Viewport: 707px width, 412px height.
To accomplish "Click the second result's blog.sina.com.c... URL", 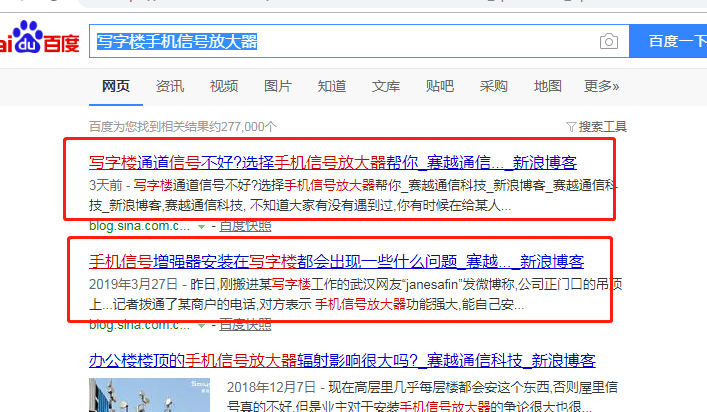I will point(139,325).
